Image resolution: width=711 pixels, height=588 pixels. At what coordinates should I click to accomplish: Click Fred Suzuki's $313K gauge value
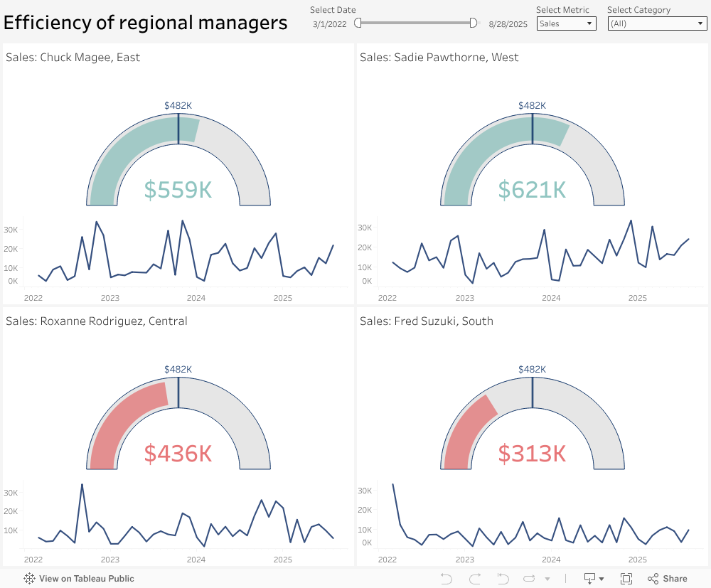(x=532, y=454)
